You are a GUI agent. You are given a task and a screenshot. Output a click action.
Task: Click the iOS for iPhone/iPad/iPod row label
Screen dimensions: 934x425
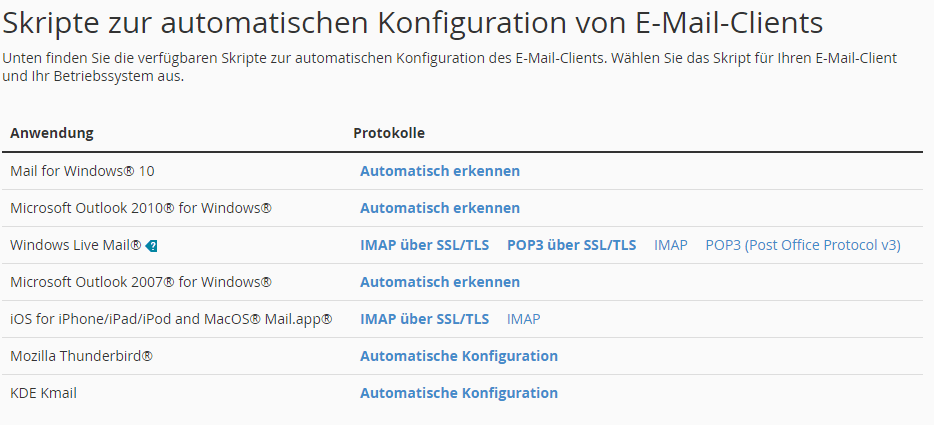171,319
